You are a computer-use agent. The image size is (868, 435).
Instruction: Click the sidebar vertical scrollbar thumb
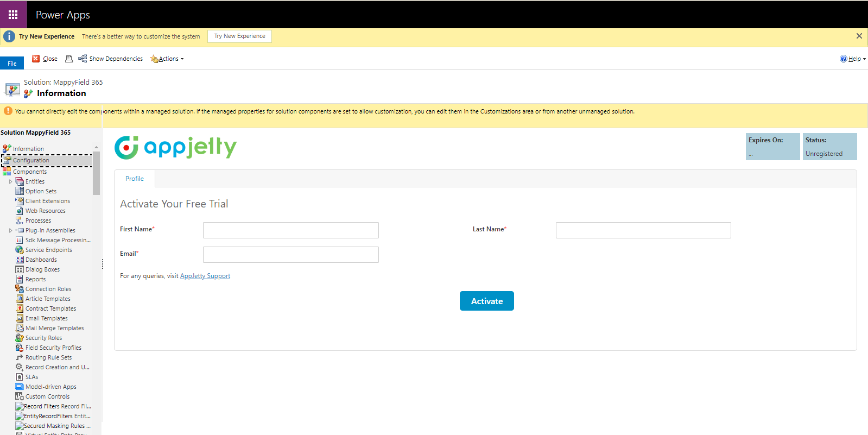tap(96, 173)
